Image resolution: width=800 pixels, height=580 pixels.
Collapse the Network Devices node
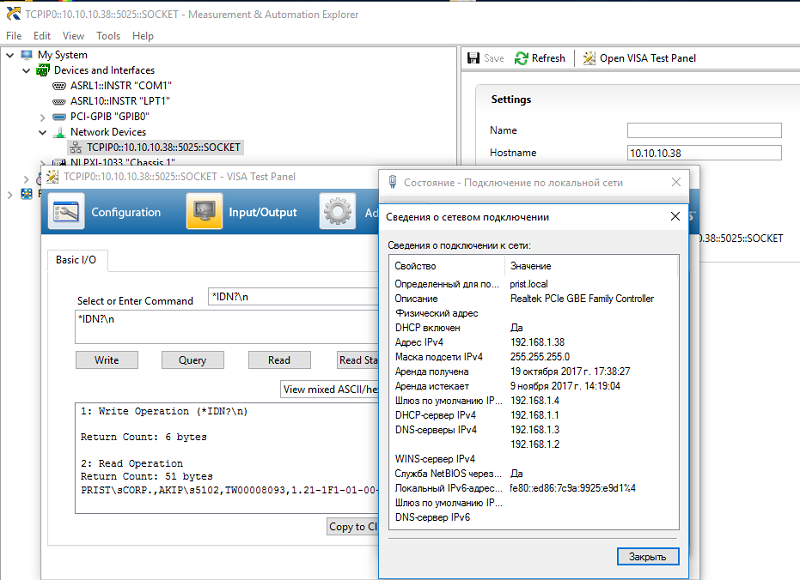[x=43, y=132]
